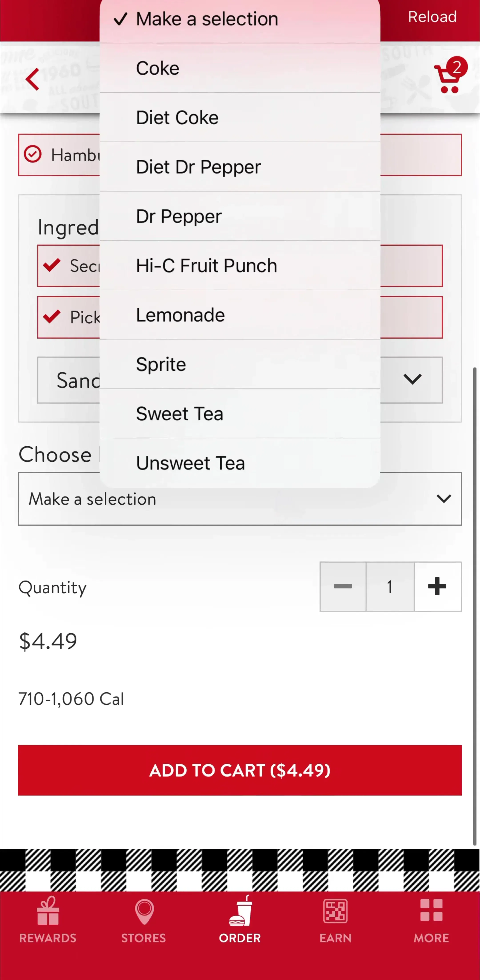The height and width of the screenshot is (980, 480).
Task: Select Coke from the drink list
Action: pyautogui.click(x=240, y=68)
